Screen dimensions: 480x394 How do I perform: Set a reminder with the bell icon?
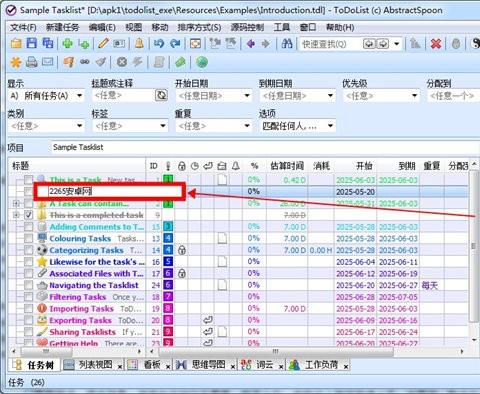coord(139,43)
